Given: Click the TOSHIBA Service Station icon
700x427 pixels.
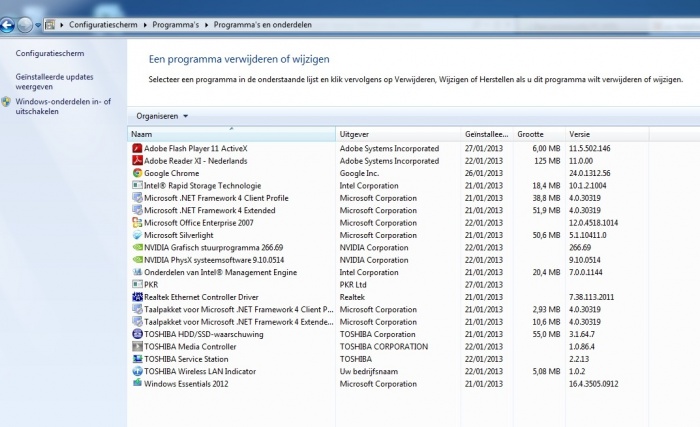Looking at the screenshot, I should (x=137, y=359).
